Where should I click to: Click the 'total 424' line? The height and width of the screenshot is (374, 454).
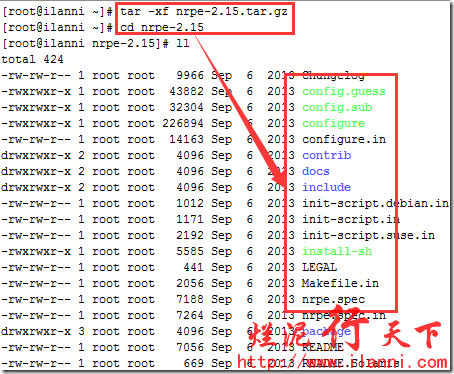tap(32, 59)
